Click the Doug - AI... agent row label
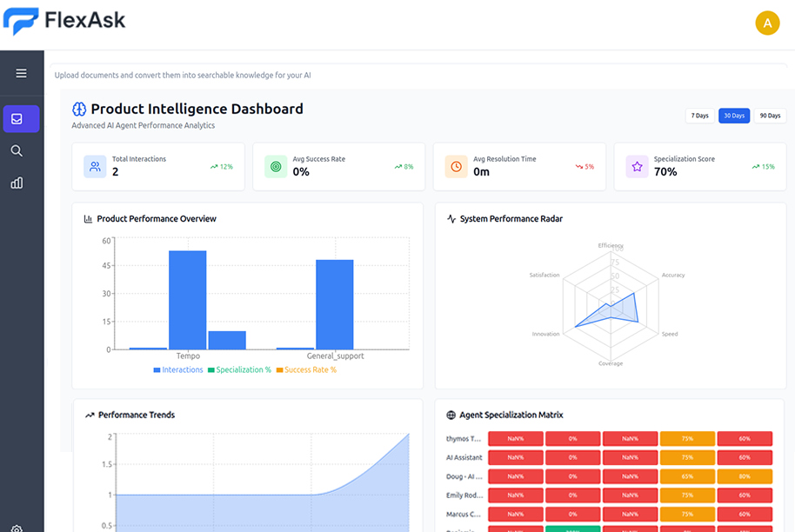 pos(464,476)
